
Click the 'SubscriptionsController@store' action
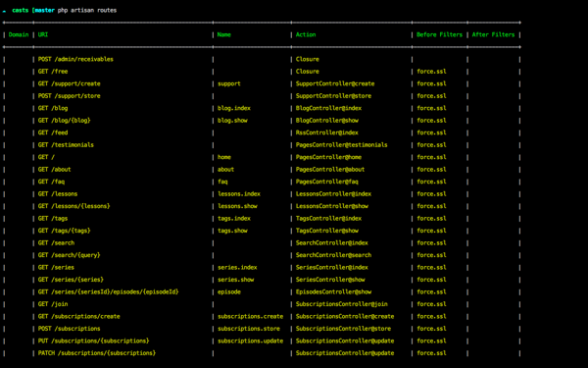point(343,329)
